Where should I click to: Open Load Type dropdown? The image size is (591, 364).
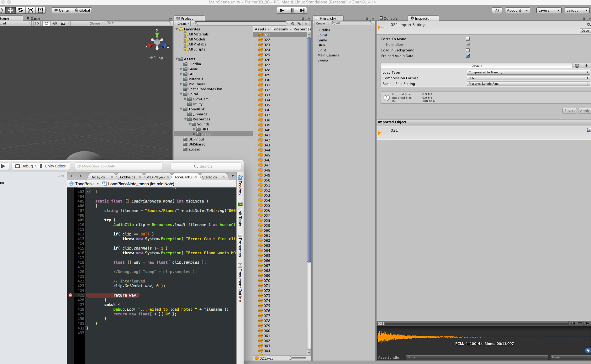point(528,72)
